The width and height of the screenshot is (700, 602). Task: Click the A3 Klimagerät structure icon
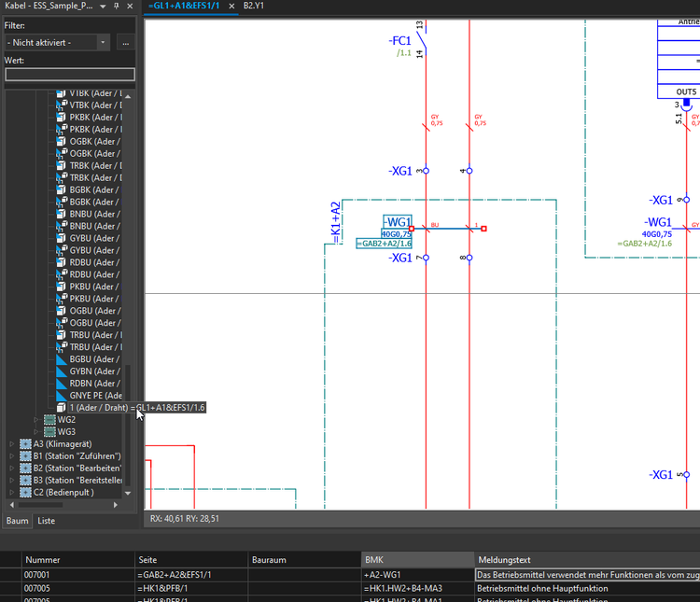pos(26,444)
